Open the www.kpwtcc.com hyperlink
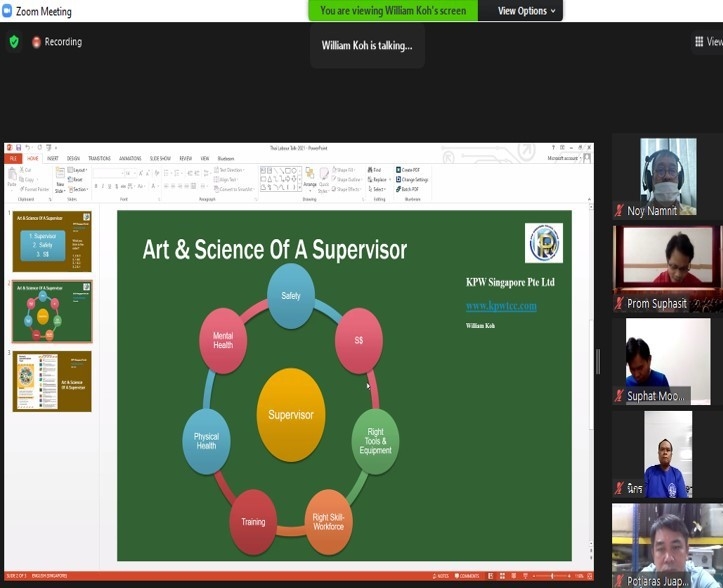 tap(501, 306)
